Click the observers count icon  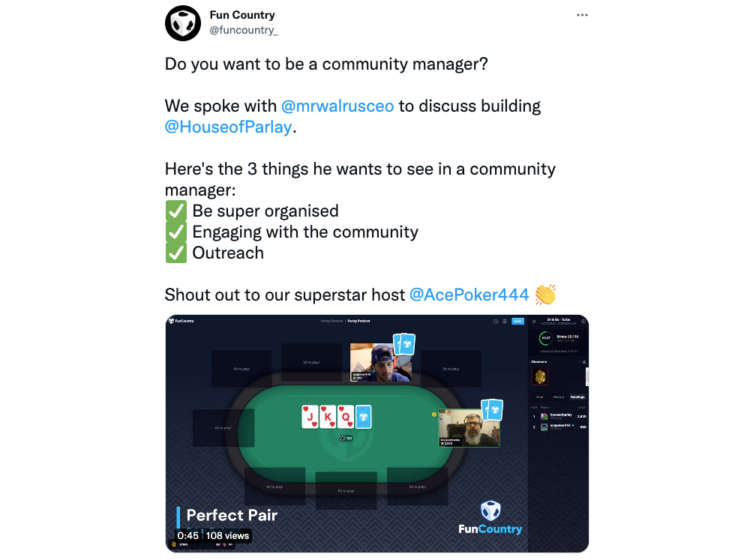click(x=583, y=362)
